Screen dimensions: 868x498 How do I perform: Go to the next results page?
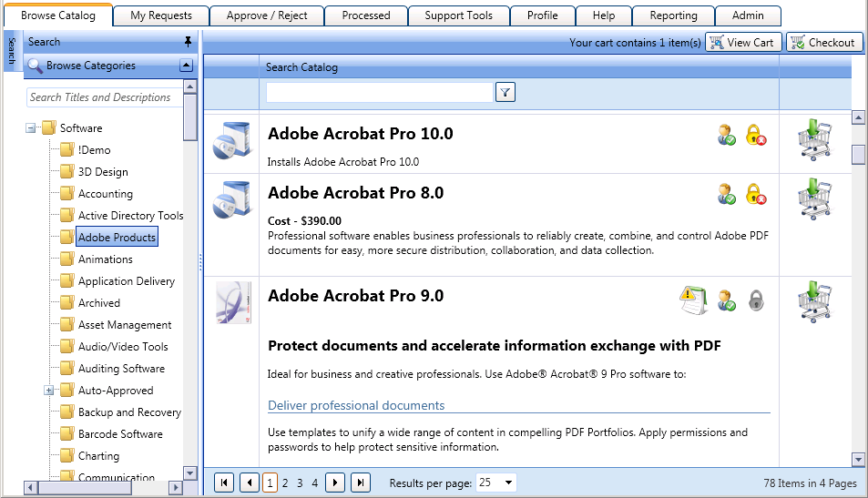pos(335,483)
